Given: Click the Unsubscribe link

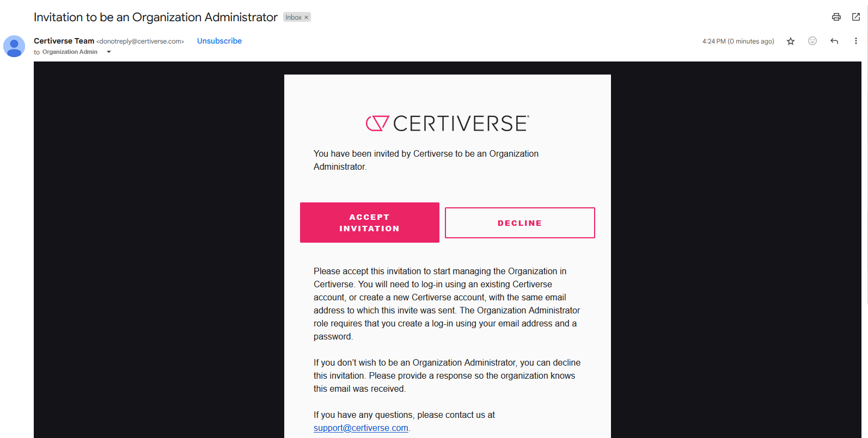Looking at the screenshot, I should pyautogui.click(x=219, y=41).
